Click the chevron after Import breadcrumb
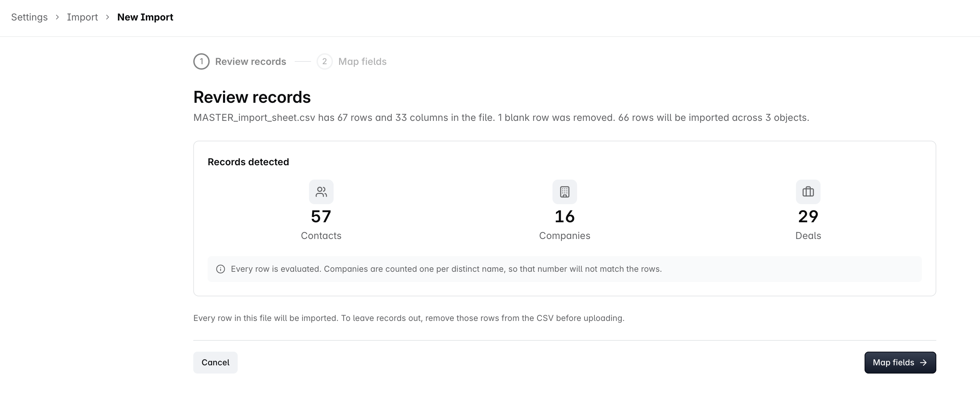 click(108, 17)
